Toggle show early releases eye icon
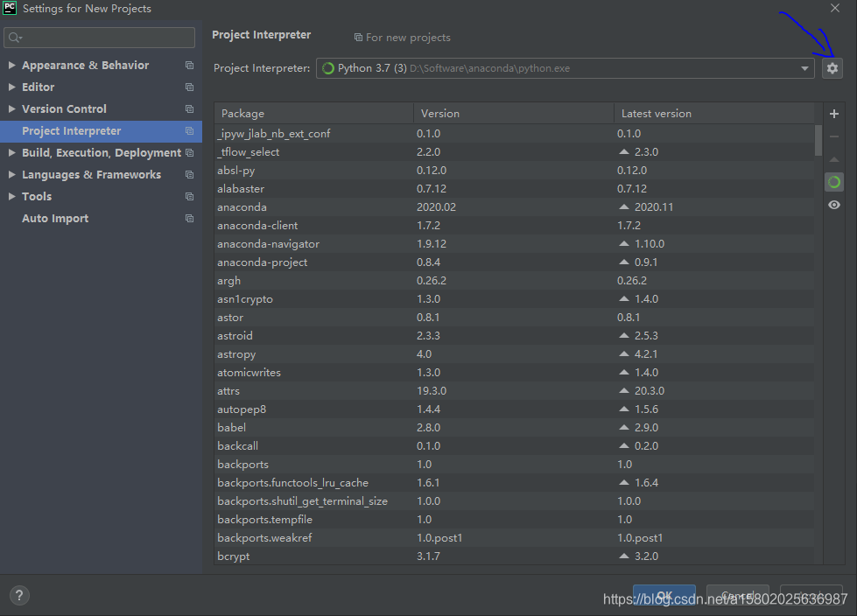Screen dimensions: 857x616 pos(833,205)
